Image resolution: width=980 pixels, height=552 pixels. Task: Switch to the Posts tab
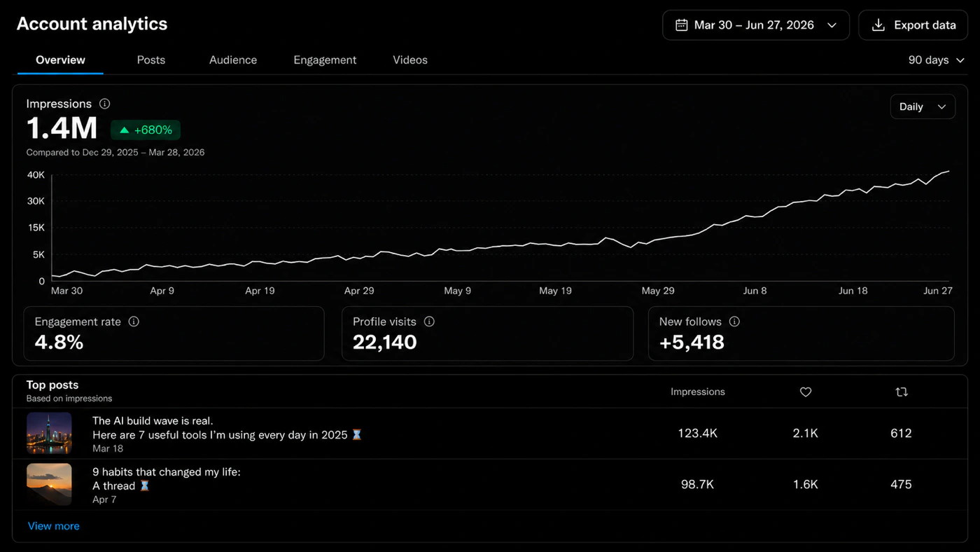[151, 60]
